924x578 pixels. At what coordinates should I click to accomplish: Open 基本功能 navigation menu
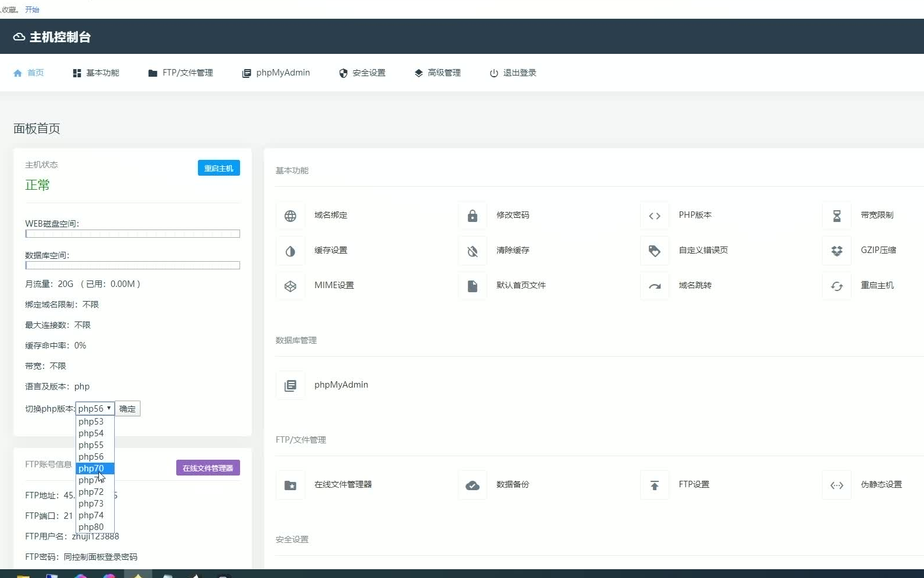(x=96, y=73)
